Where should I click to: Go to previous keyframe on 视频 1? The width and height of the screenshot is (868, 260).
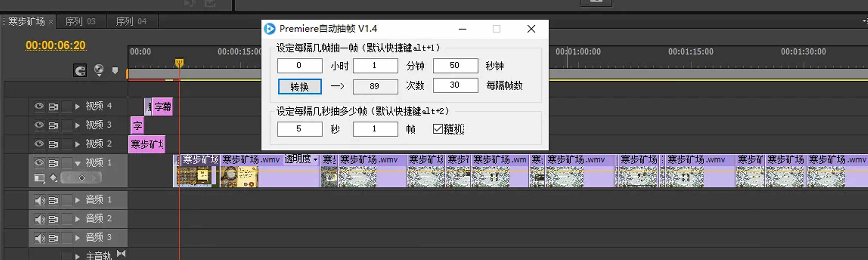click(68, 178)
